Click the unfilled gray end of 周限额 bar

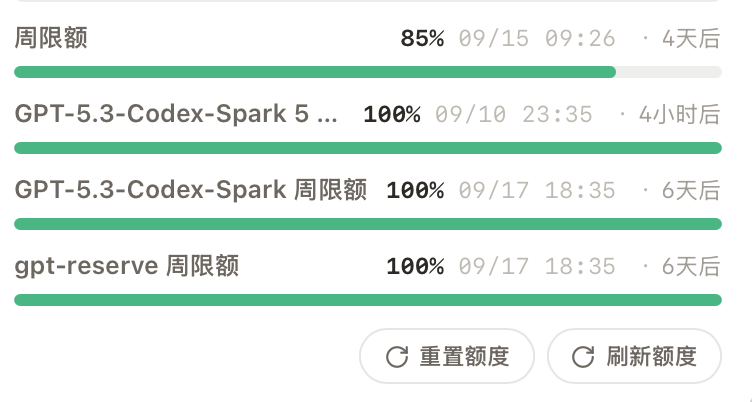tap(669, 72)
